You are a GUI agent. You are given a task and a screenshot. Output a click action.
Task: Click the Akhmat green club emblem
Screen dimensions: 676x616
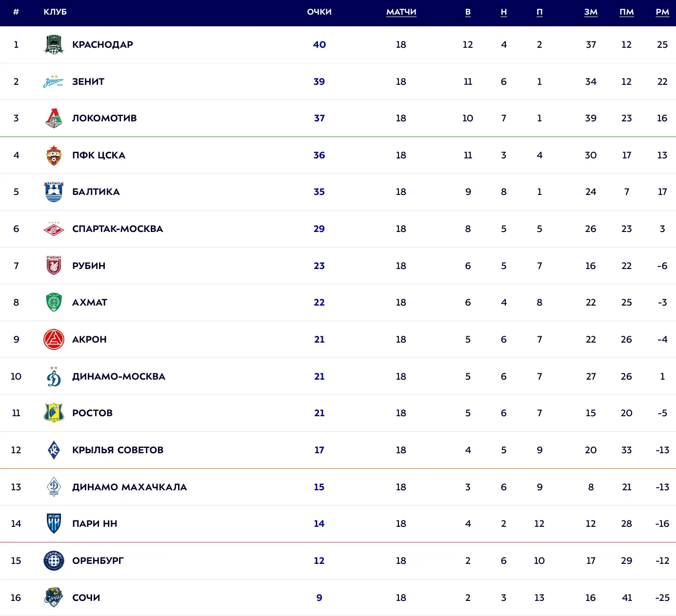[x=54, y=302]
